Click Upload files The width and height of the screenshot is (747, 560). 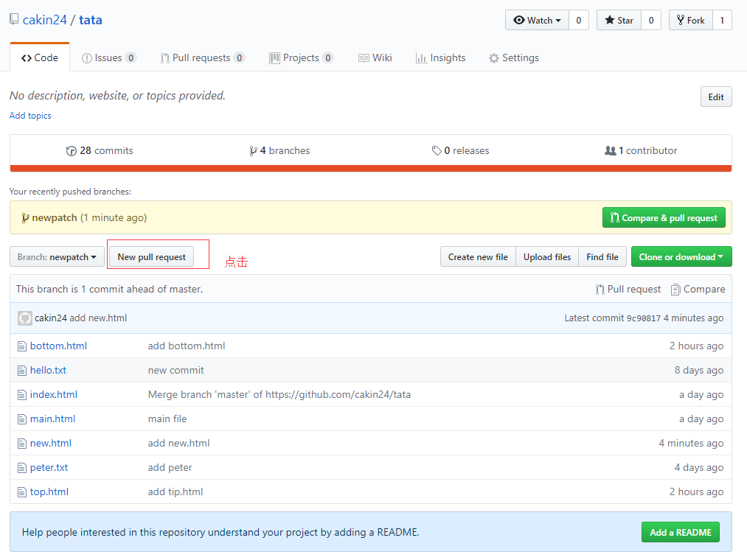(547, 256)
